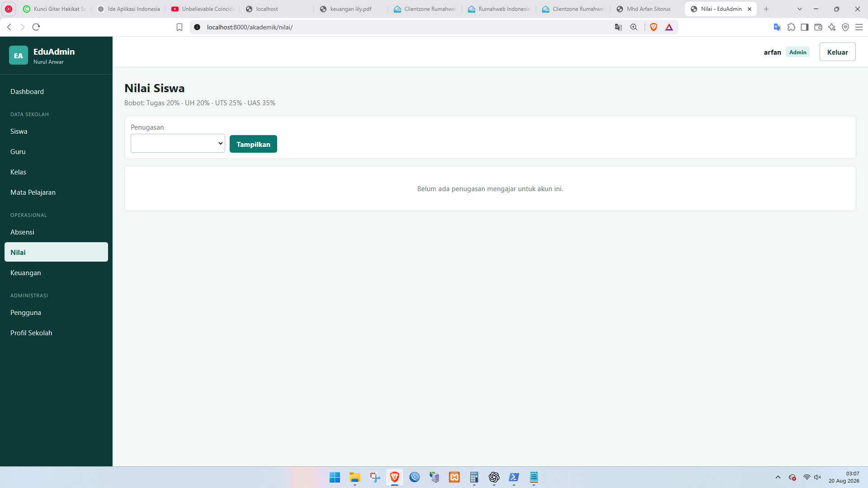Toggle browser sidebar panel icon
The image size is (868, 488).
point(805,27)
